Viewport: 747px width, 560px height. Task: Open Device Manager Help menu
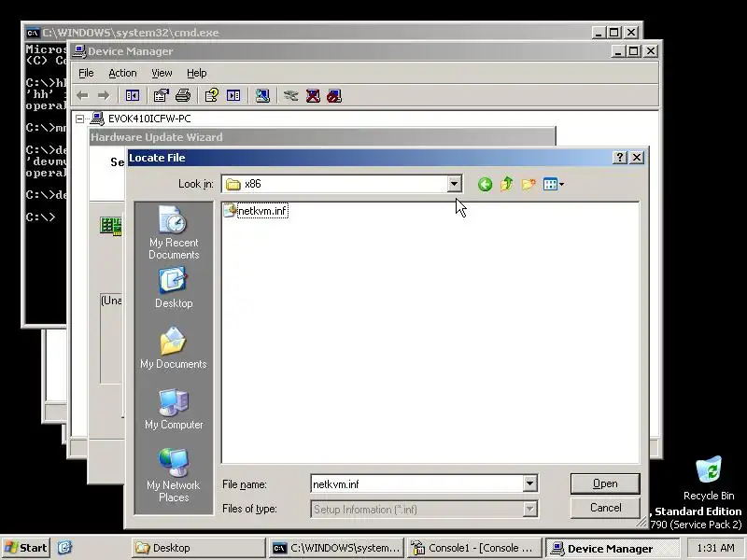tap(196, 73)
